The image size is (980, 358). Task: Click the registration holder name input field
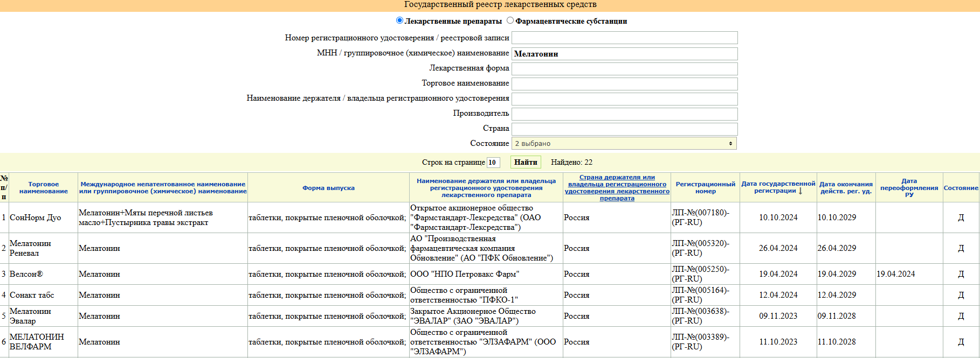tap(624, 99)
